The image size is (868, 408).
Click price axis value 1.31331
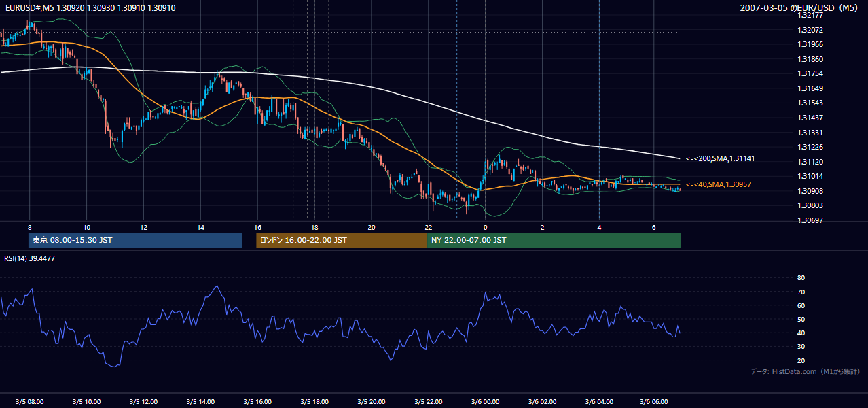coord(810,133)
